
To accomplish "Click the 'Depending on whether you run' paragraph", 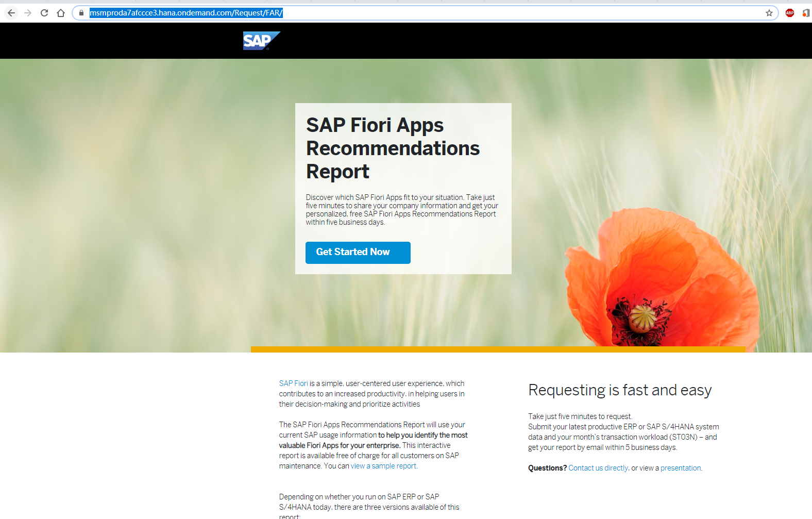I will click(369, 507).
